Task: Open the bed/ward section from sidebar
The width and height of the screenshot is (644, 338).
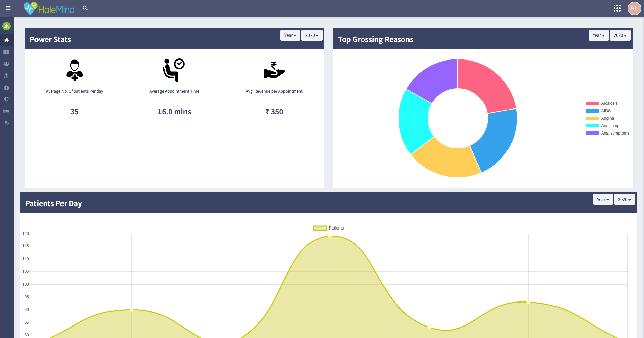Action: coord(6,111)
